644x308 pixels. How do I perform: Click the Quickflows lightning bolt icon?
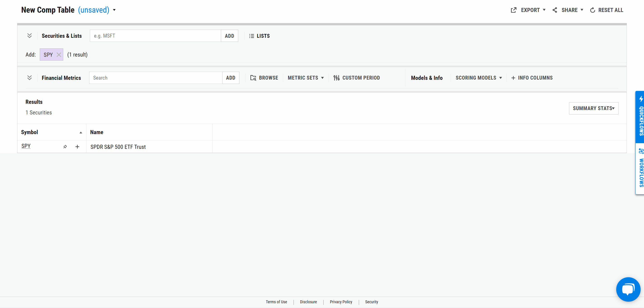(x=641, y=99)
